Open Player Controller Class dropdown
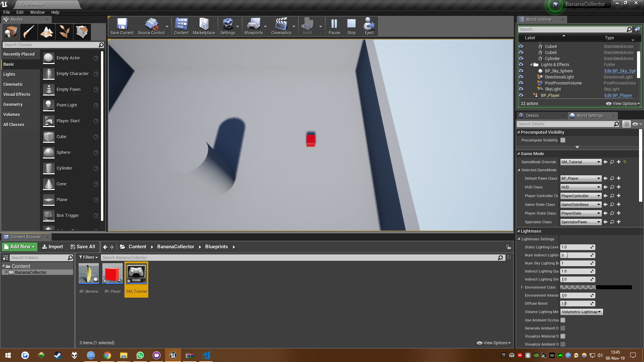 click(581, 196)
